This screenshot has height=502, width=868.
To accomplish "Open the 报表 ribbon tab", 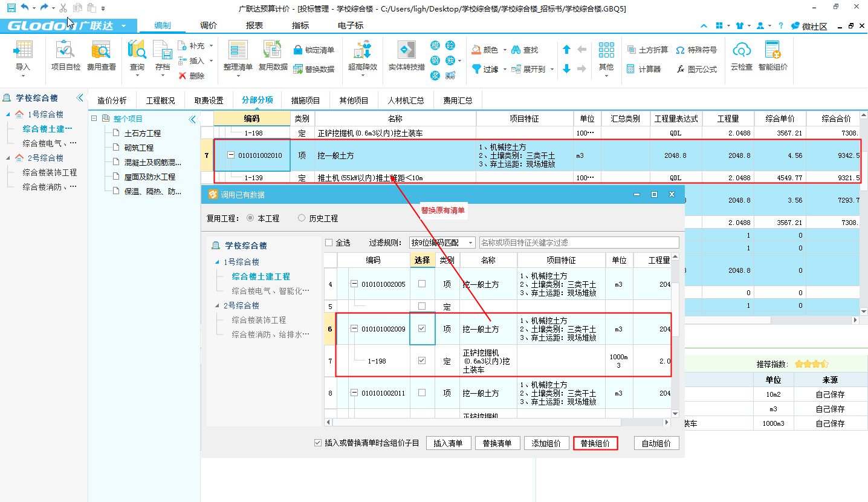I will point(254,25).
